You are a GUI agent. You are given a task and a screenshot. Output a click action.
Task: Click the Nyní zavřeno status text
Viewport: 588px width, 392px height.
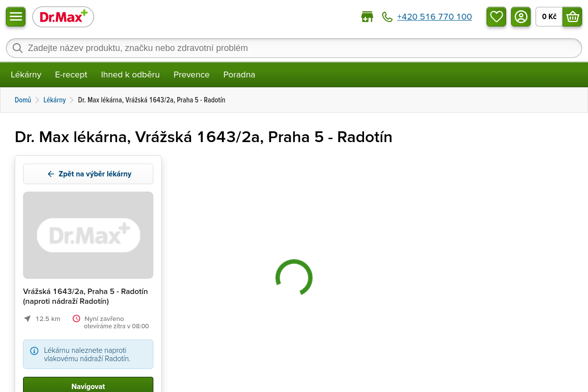[x=104, y=318]
